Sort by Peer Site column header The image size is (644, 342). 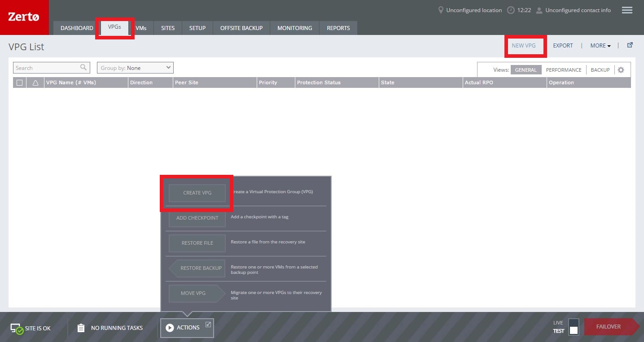pos(215,82)
